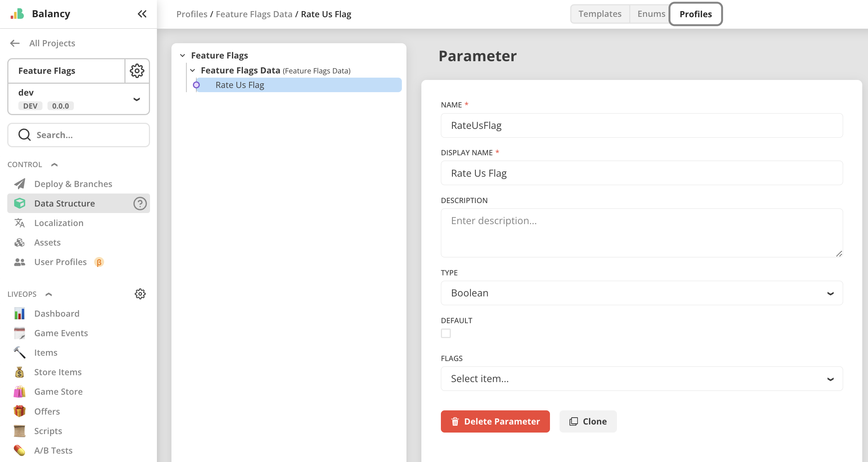Click the A/B Tests icon

point(20,449)
